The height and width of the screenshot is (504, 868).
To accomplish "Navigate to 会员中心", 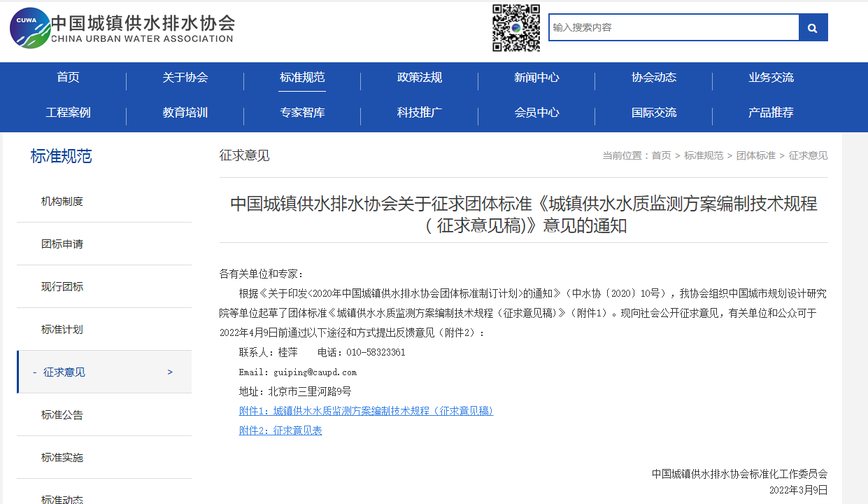I will point(536,113).
